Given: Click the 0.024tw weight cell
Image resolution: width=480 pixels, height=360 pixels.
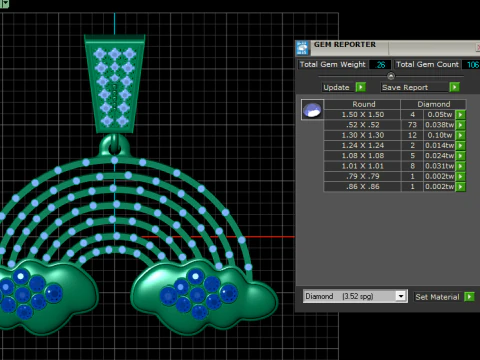Looking at the screenshot, I should click(x=440, y=156).
